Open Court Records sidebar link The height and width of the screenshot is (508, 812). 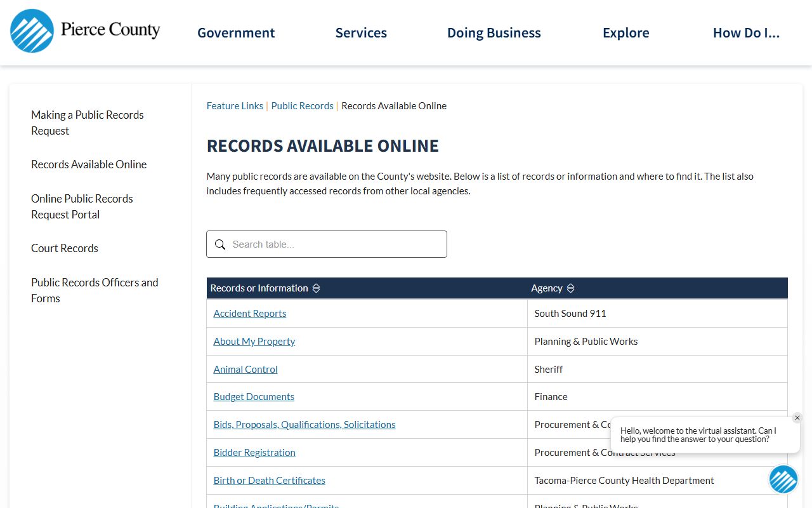65,248
